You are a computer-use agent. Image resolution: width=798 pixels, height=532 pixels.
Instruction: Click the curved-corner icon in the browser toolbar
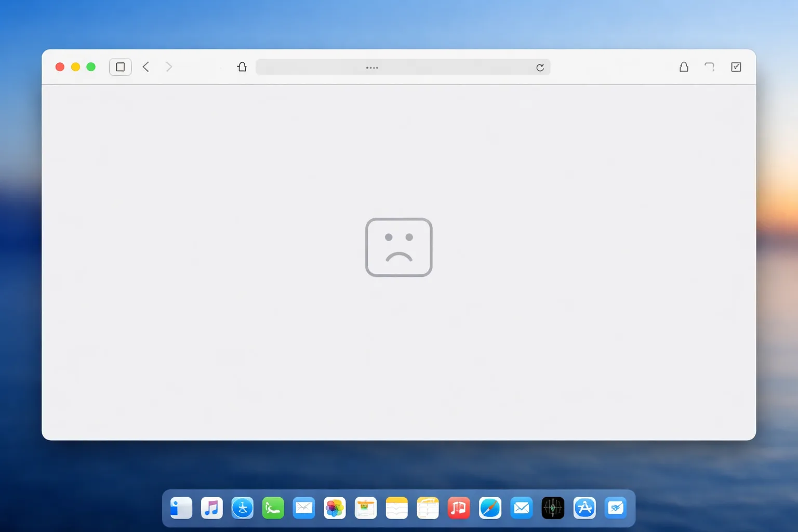tap(710, 67)
